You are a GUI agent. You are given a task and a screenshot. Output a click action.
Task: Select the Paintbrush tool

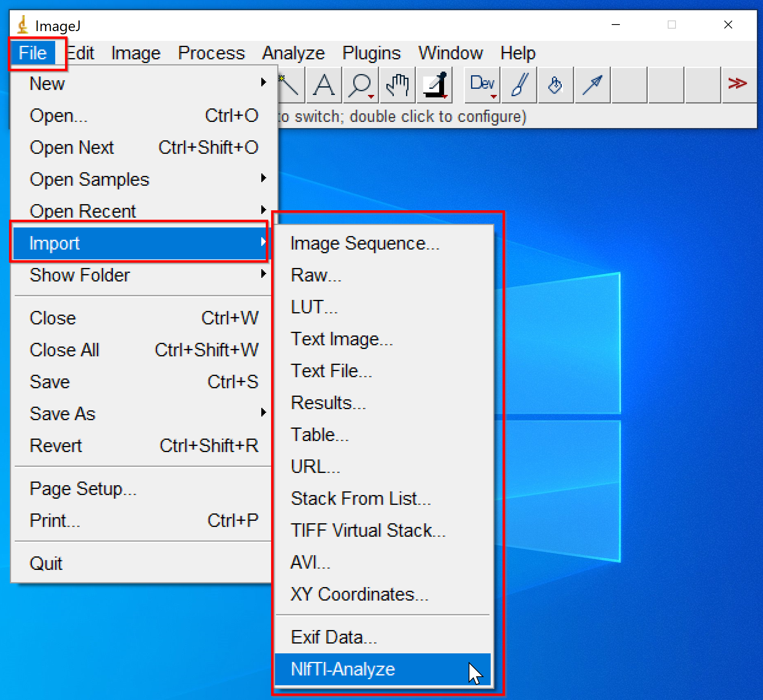point(519,85)
